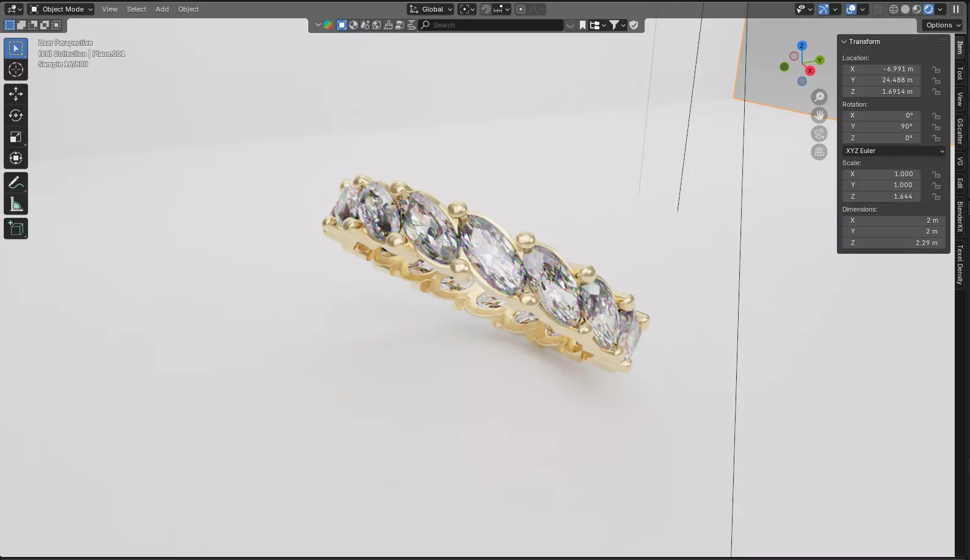
Task: Open Global transform orientation dropdown
Action: [x=431, y=9]
